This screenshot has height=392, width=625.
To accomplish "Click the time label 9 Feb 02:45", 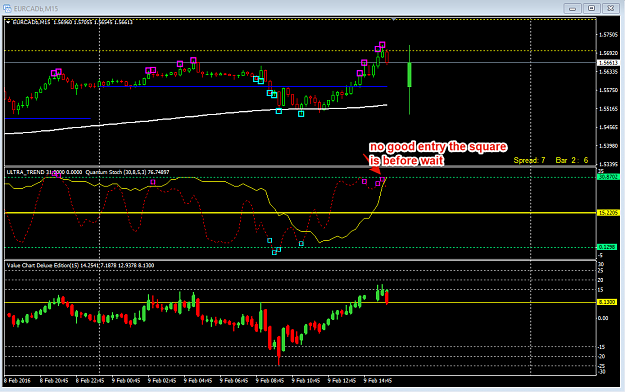I will click(162, 381).
